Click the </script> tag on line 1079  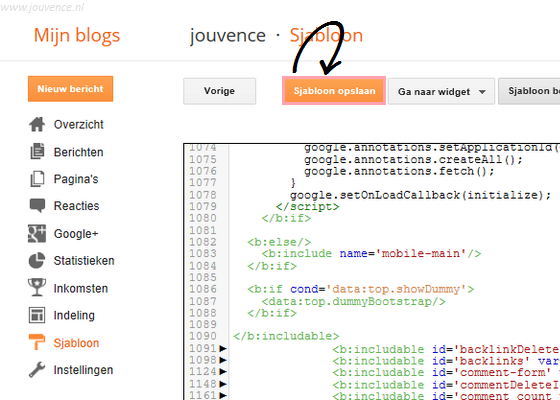coord(308,207)
